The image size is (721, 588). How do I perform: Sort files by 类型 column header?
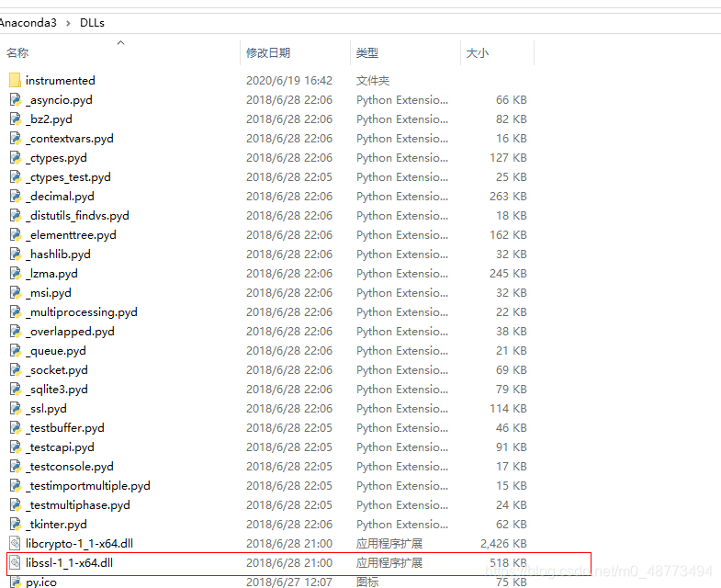coord(367,53)
